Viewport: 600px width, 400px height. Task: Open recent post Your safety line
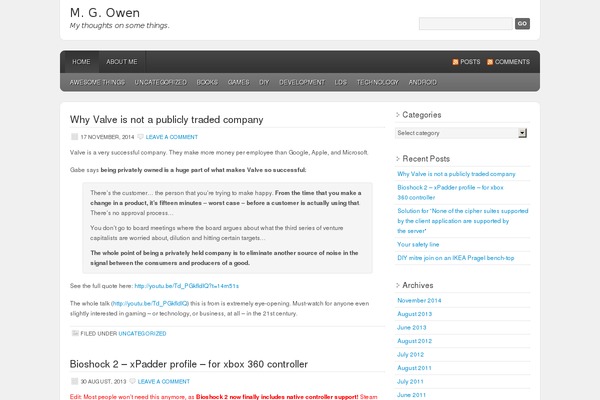pos(418,244)
